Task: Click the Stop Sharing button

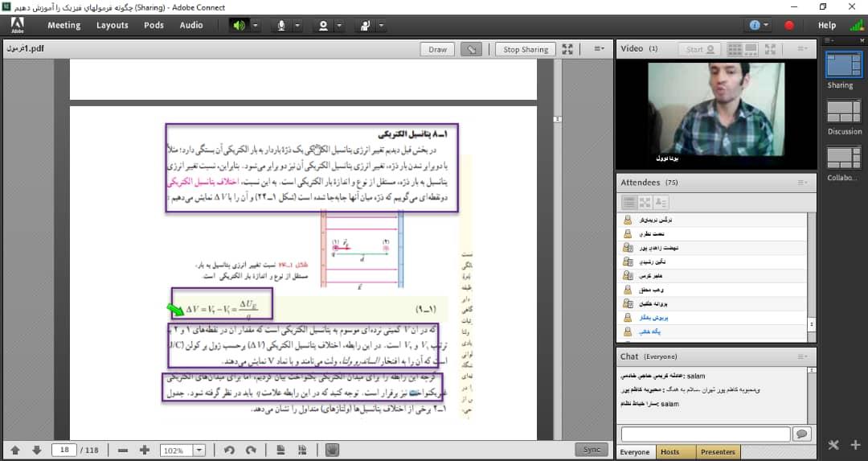Action: pos(525,49)
